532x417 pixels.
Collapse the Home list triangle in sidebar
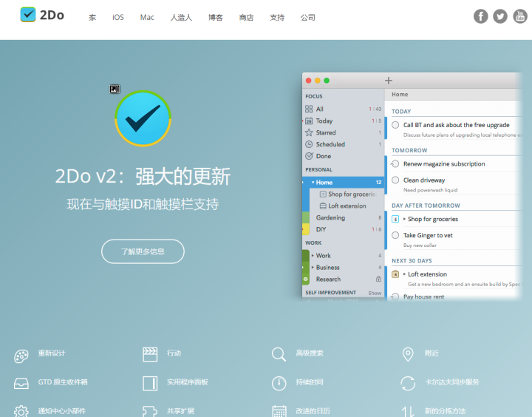click(x=313, y=183)
